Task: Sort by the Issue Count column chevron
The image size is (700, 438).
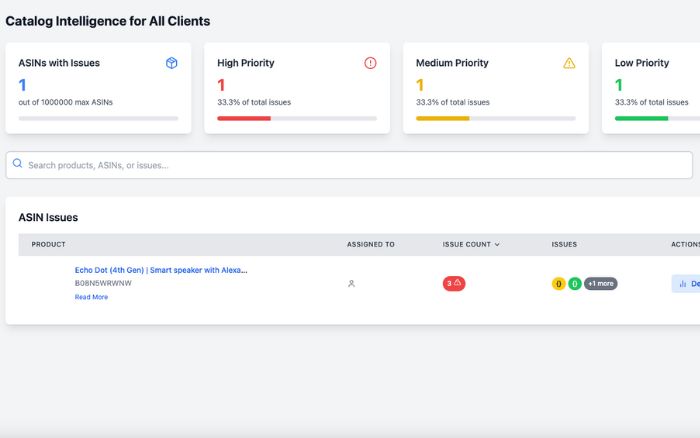Action: click(x=497, y=245)
